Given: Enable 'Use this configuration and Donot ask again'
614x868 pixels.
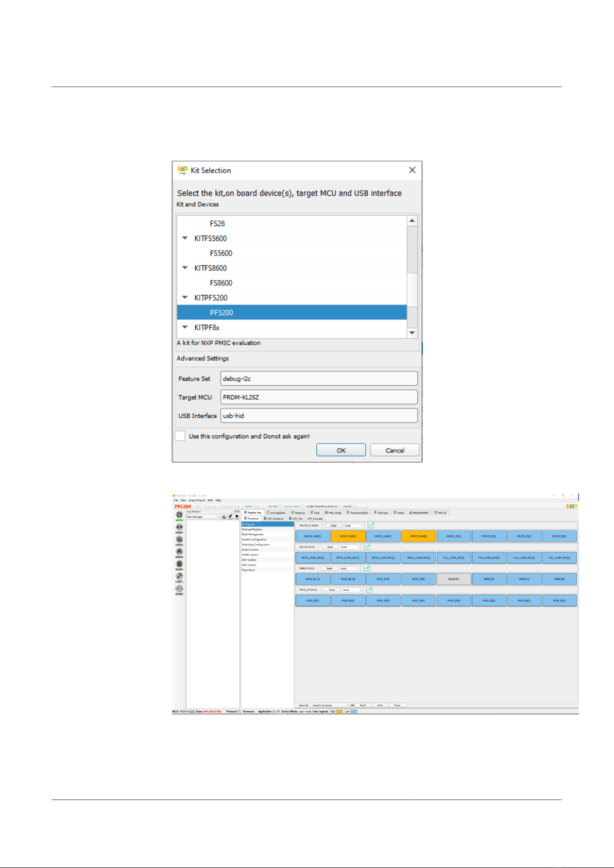Looking at the screenshot, I should click(x=180, y=436).
